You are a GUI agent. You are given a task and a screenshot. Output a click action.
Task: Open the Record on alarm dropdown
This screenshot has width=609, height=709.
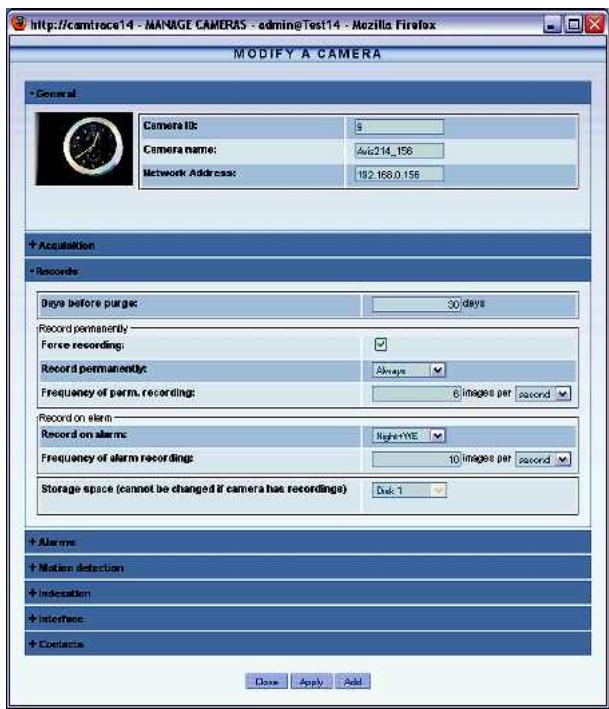tap(408, 436)
